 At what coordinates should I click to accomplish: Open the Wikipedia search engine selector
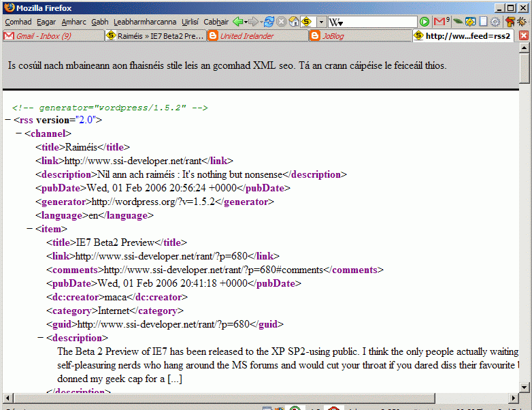tap(335, 22)
